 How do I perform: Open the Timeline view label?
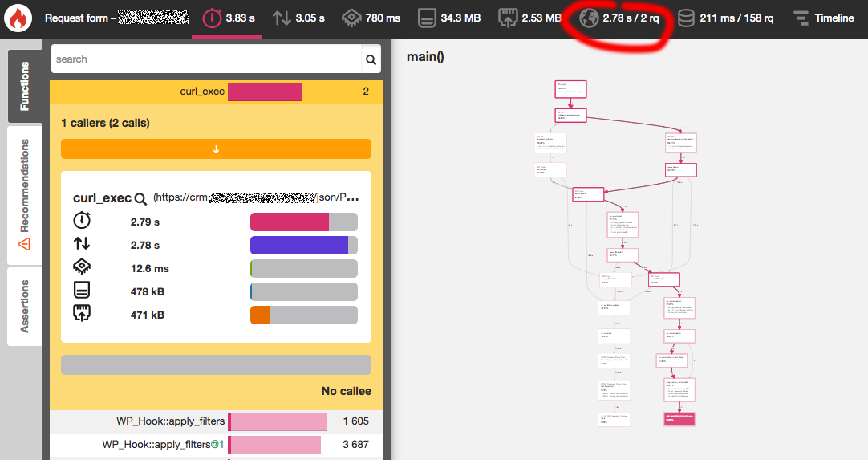tap(834, 18)
